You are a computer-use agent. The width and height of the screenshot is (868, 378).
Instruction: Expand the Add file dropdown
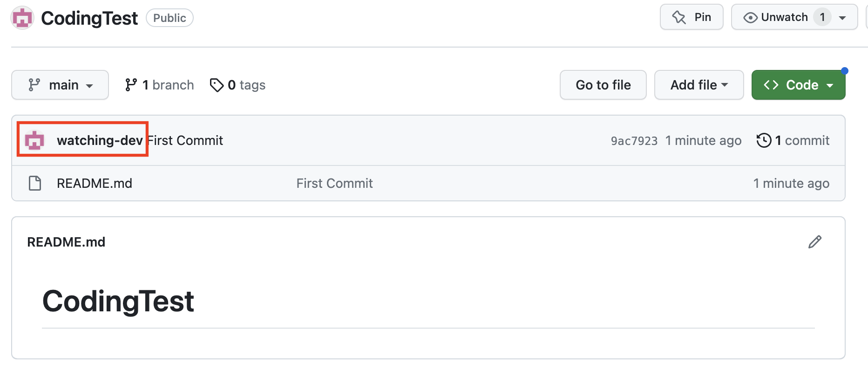click(x=698, y=85)
